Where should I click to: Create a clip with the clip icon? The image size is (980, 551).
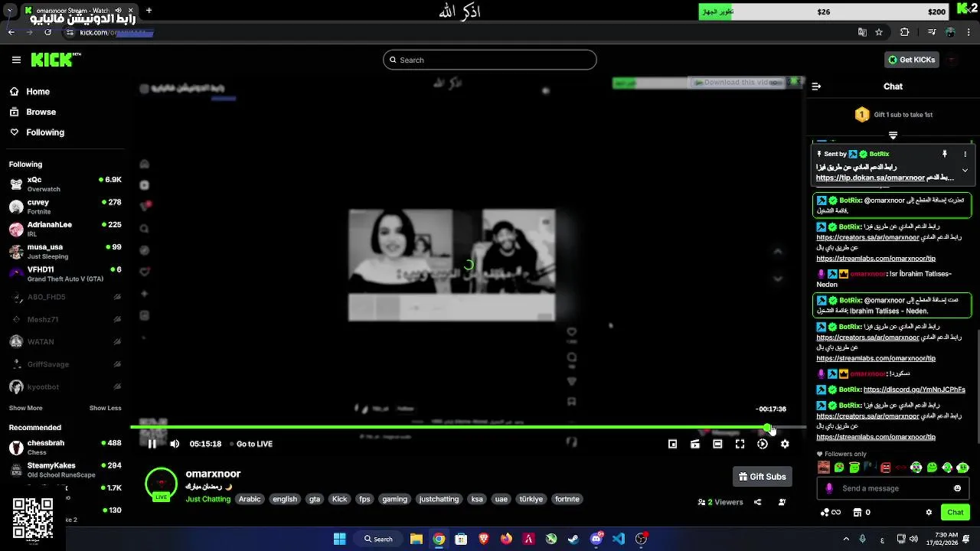[x=695, y=444]
